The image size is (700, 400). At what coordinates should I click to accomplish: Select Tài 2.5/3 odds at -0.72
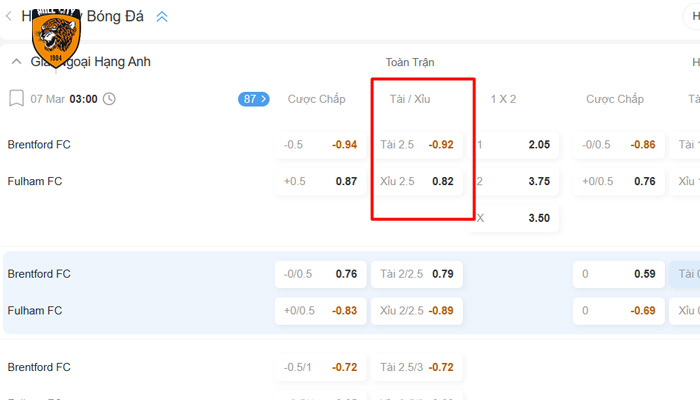(417, 367)
